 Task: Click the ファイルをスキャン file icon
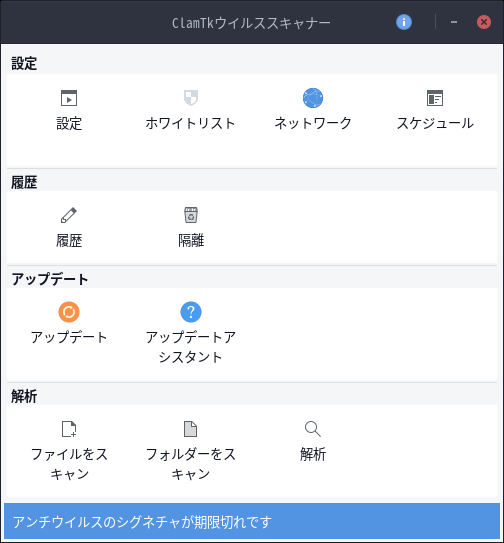(x=69, y=429)
